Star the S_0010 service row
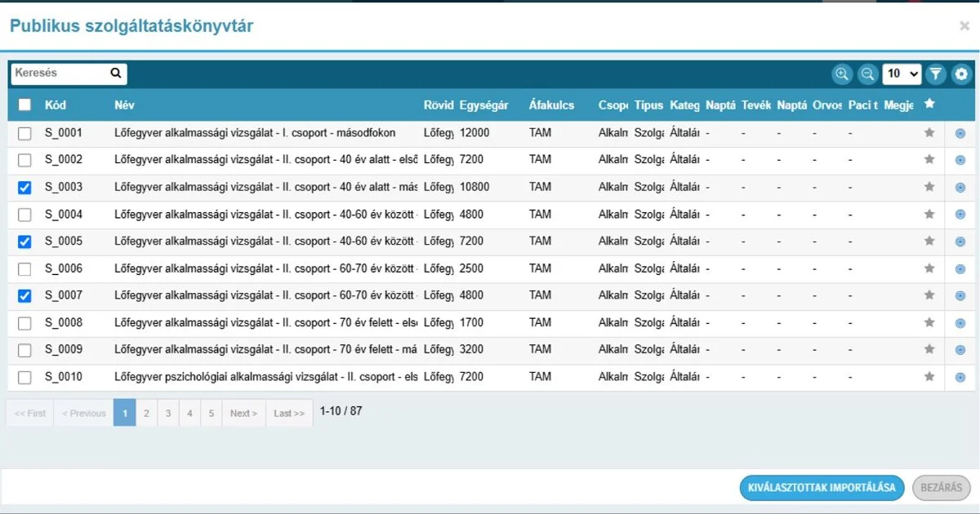 (x=929, y=377)
